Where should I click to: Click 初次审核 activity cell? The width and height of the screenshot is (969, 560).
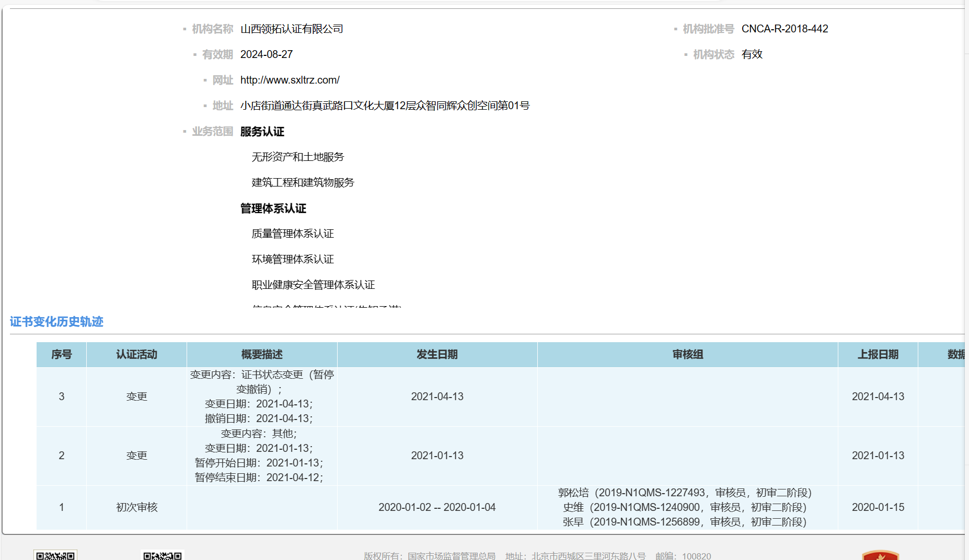tap(136, 507)
